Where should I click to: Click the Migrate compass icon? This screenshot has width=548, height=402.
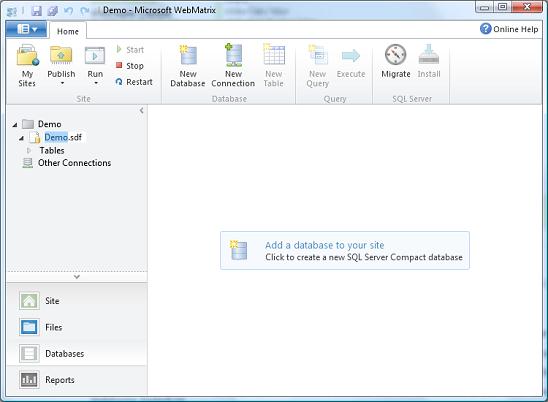[x=396, y=55]
